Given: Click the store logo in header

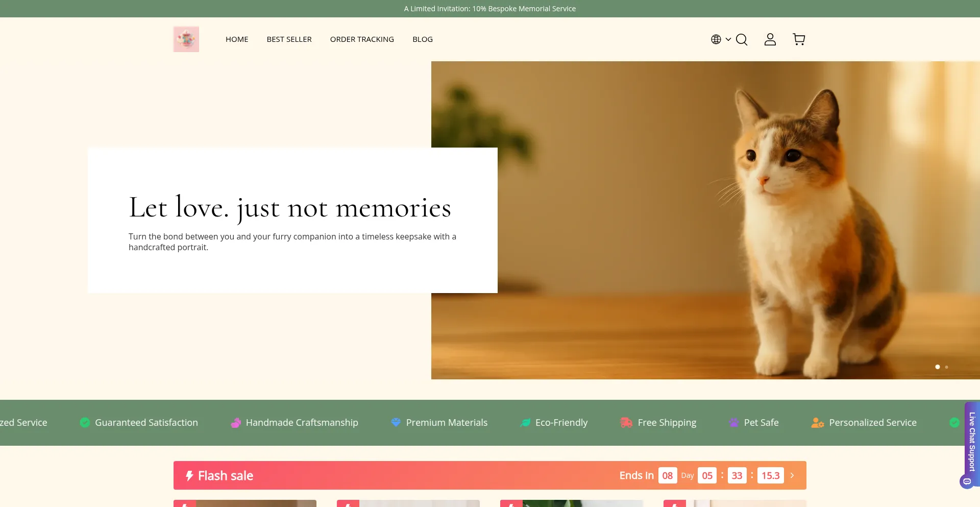Looking at the screenshot, I should click(x=186, y=39).
